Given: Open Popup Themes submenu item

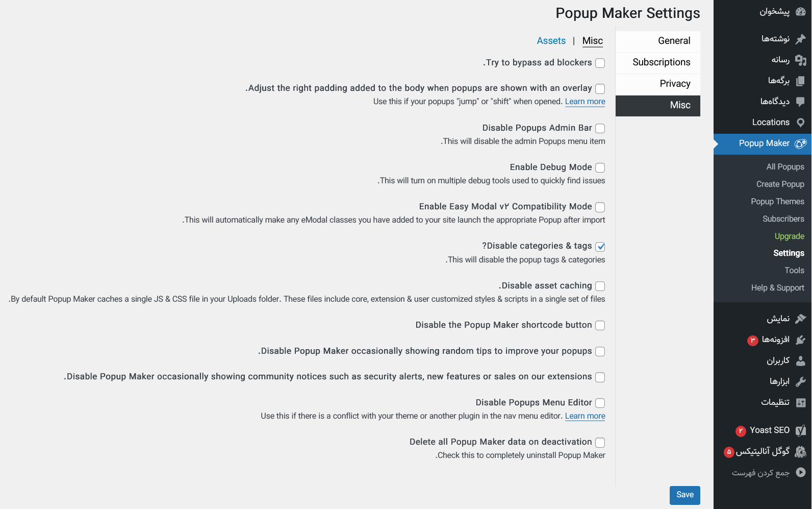Looking at the screenshot, I should pyautogui.click(x=777, y=202).
